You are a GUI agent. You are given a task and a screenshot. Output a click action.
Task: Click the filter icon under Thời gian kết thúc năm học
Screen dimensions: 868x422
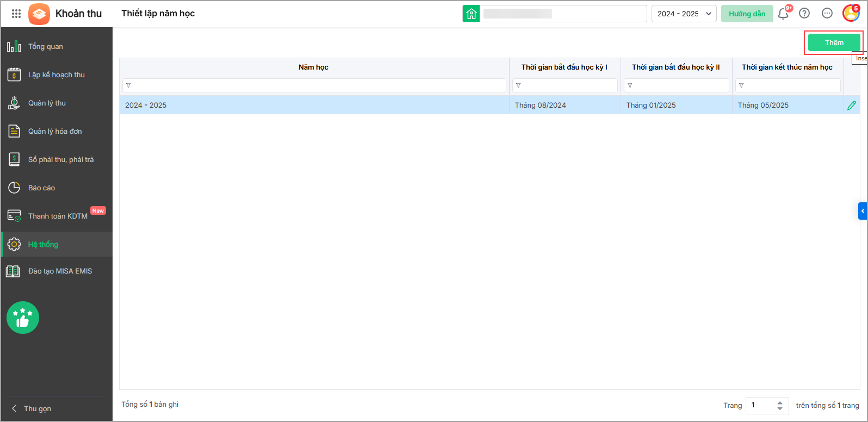(741, 85)
